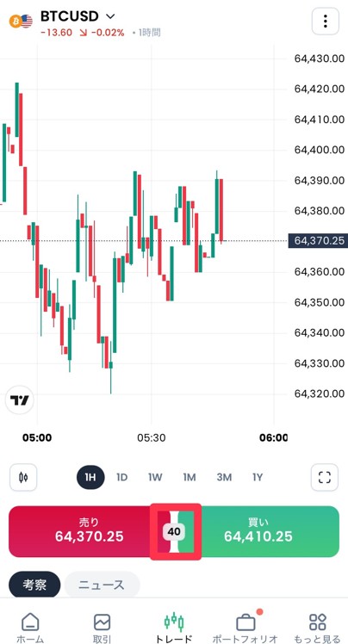The image size is (348, 644).
Task: Switch to ニュース news tab
Action: click(x=102, y=585)
